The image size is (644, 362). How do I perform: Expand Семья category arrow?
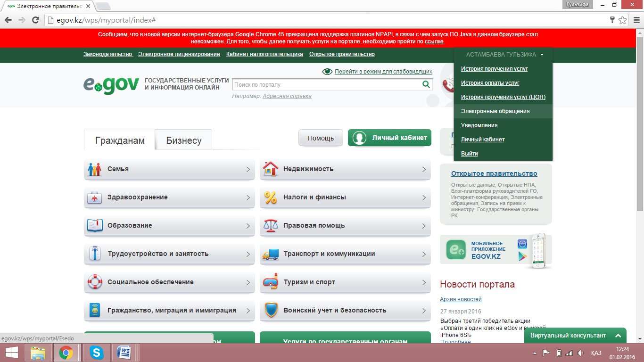click(x=248, y=169)
